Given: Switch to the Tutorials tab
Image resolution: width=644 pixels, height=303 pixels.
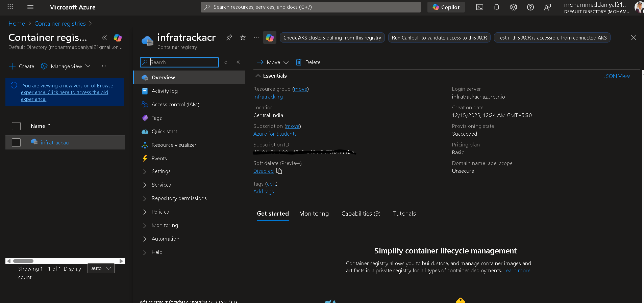Looking at the screenshot, I should click(x=404, y=214).
